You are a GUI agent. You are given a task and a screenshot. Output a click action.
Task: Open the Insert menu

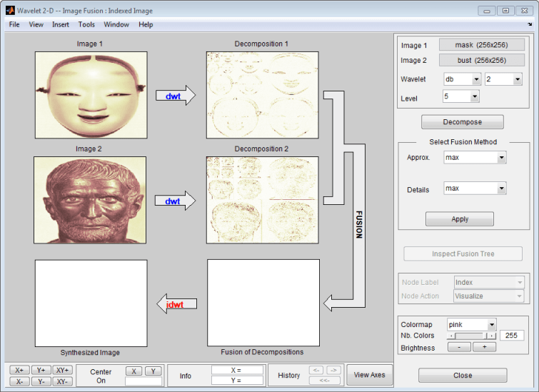coord(61,24)
